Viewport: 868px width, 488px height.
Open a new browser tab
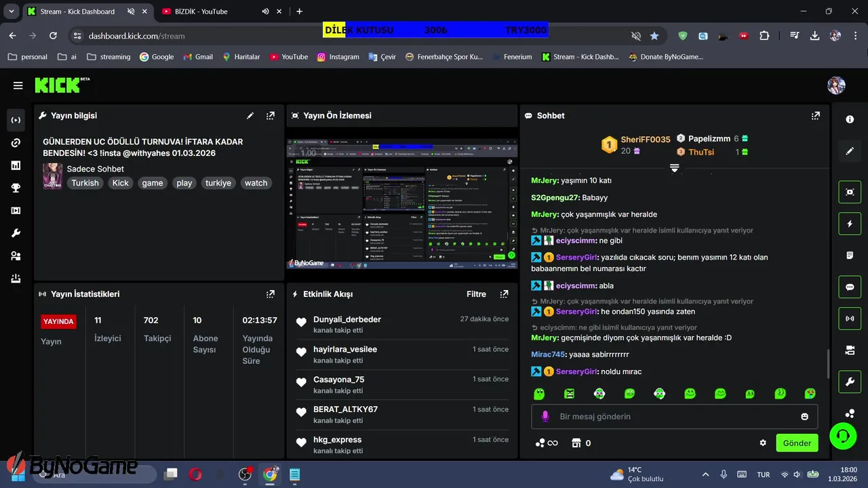click(x=299, y=12)
